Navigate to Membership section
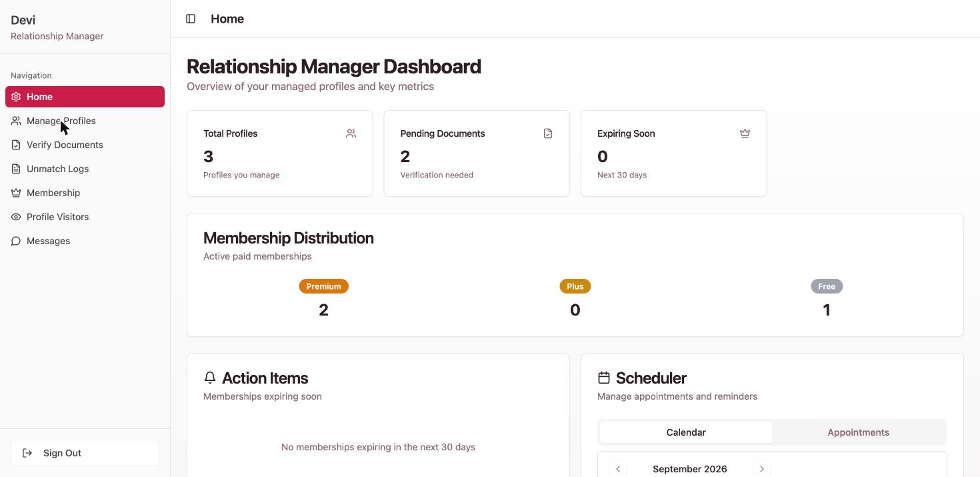This screenshot has height=477, width=980. tap(85, 193)
